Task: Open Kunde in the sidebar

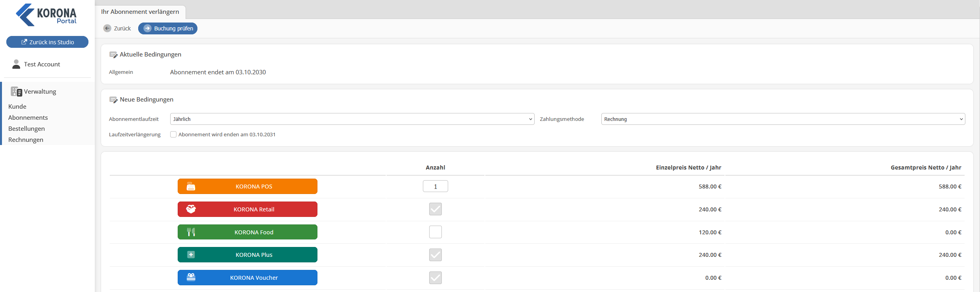Action: pyautogui.click(x=17, y=107)
